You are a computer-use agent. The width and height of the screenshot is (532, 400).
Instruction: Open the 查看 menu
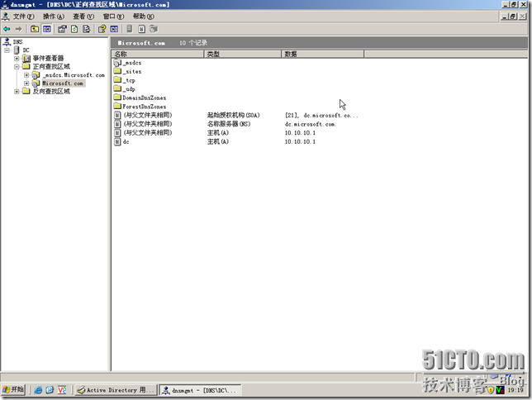pos(83,17)
